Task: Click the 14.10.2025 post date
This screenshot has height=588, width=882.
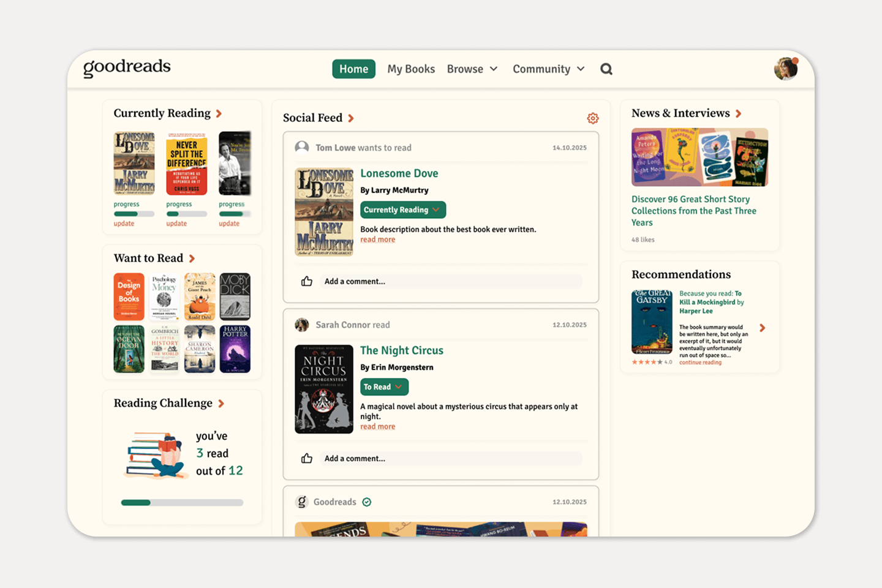Action: [570, 148]
